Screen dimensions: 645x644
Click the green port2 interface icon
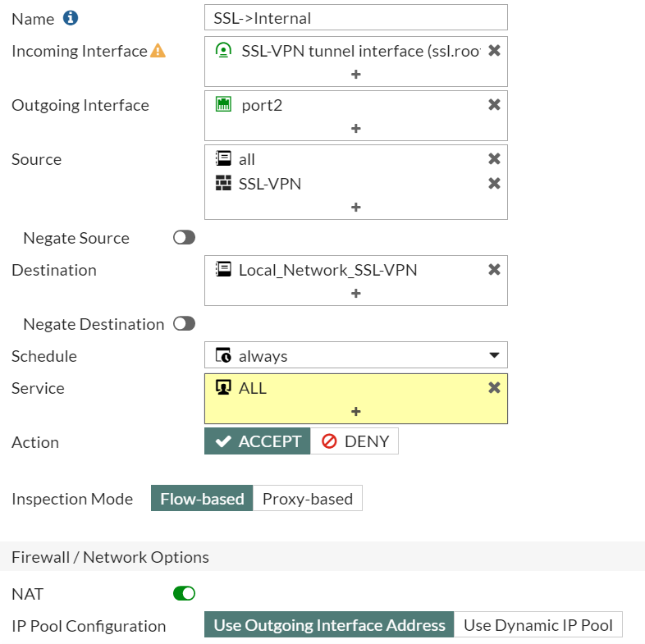pyautogui.click(x=223, y=104)
